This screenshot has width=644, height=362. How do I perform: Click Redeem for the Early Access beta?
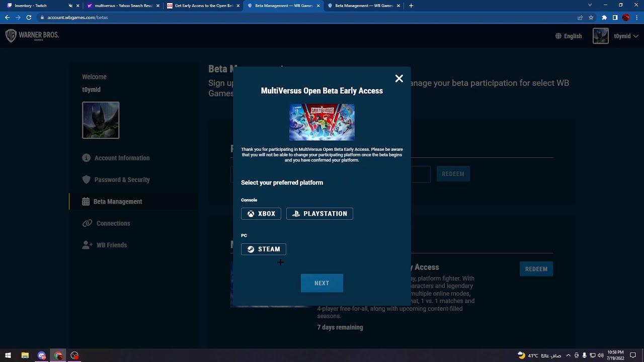[x=536, y=269]
